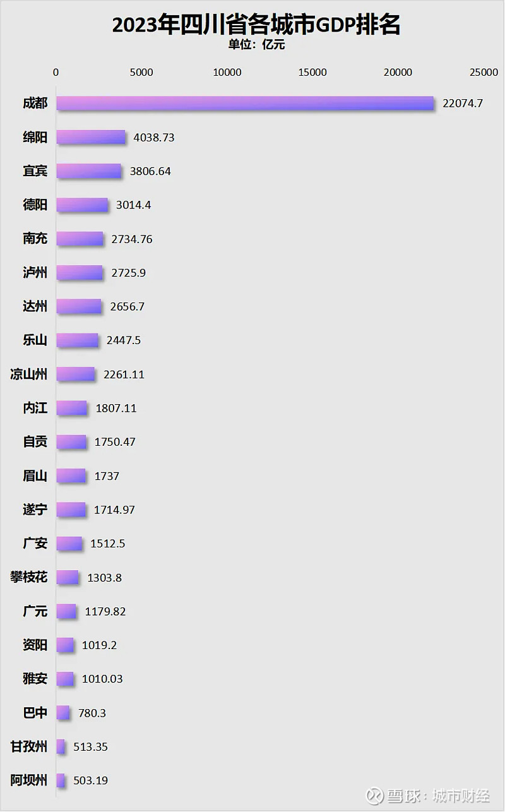The height and width of the screenshot is (812, 505).
Task: Click the 单位: 亿元 subtitle
Action: point(257,45)
